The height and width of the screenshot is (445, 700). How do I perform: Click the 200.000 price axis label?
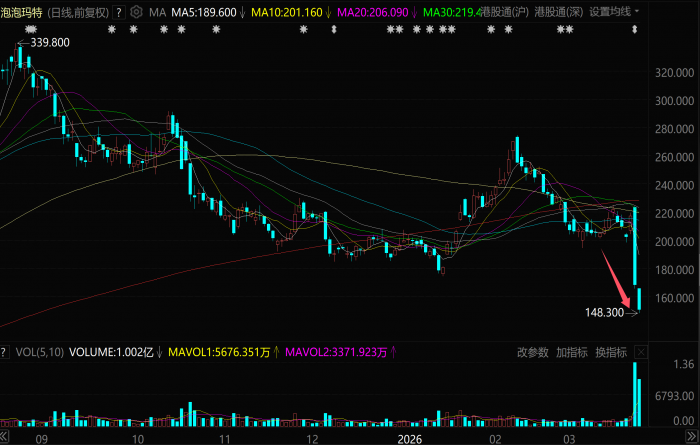click(x=674, y=241)
